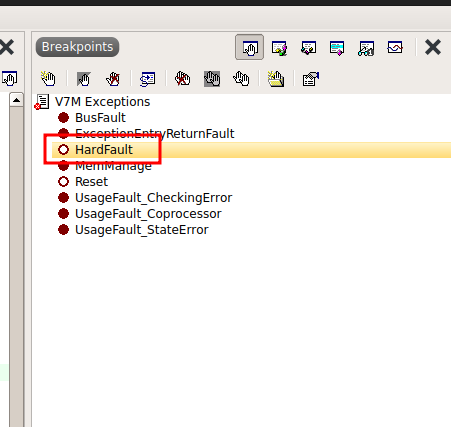Click the enable all breakpoints icon

tap(241, 79)
